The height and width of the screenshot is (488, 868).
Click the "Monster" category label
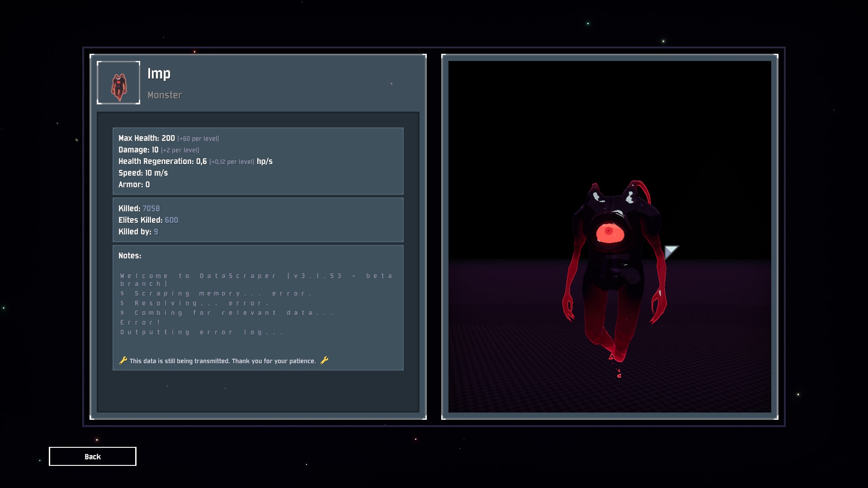coord(165,95)
